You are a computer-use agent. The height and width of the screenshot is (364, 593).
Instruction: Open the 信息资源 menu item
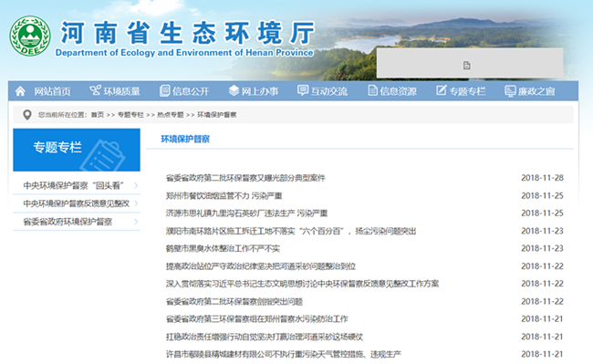click(x=399, y=91)
